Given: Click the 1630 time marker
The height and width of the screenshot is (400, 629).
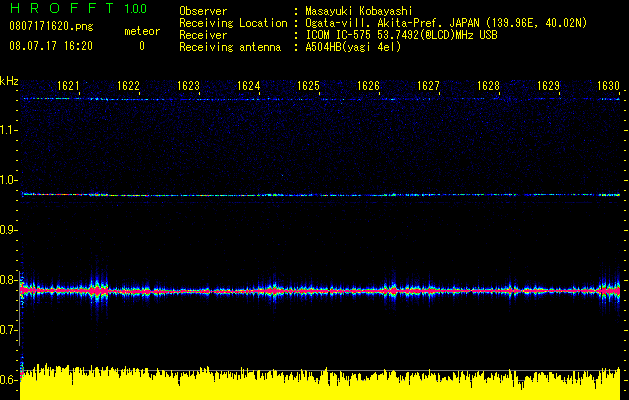Looking at the screenshot, I should [608, 86].
